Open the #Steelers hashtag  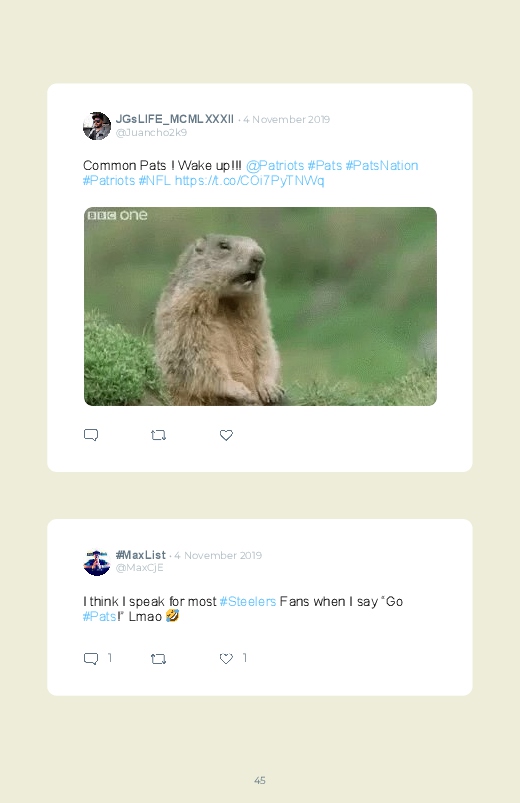tap(248, 601)
